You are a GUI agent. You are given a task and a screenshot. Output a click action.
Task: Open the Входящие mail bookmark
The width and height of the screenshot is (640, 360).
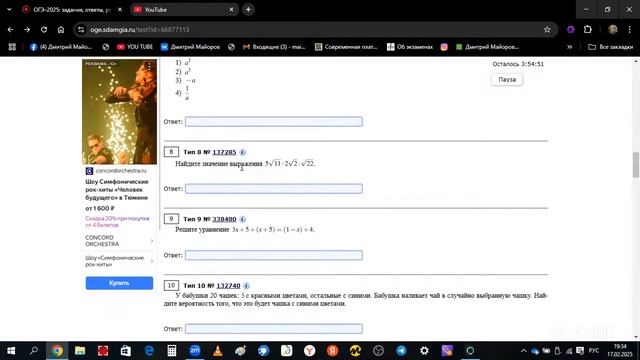[x=274, y=47]
